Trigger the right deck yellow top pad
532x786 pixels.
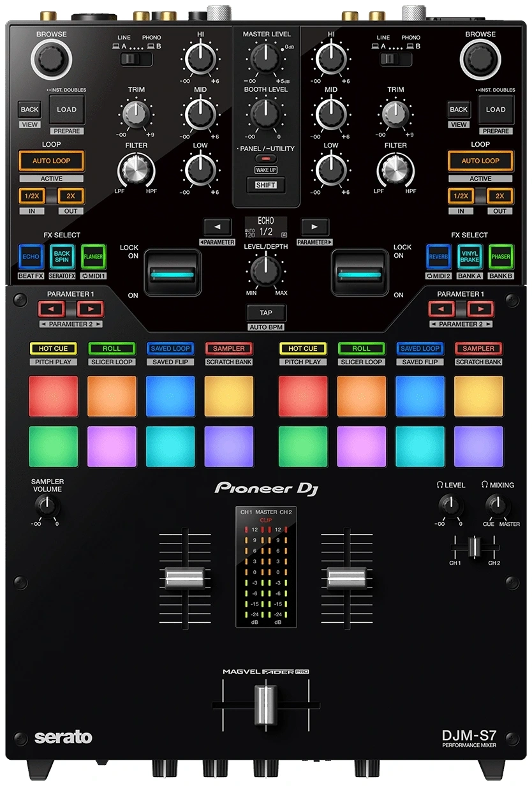point(478,396)
